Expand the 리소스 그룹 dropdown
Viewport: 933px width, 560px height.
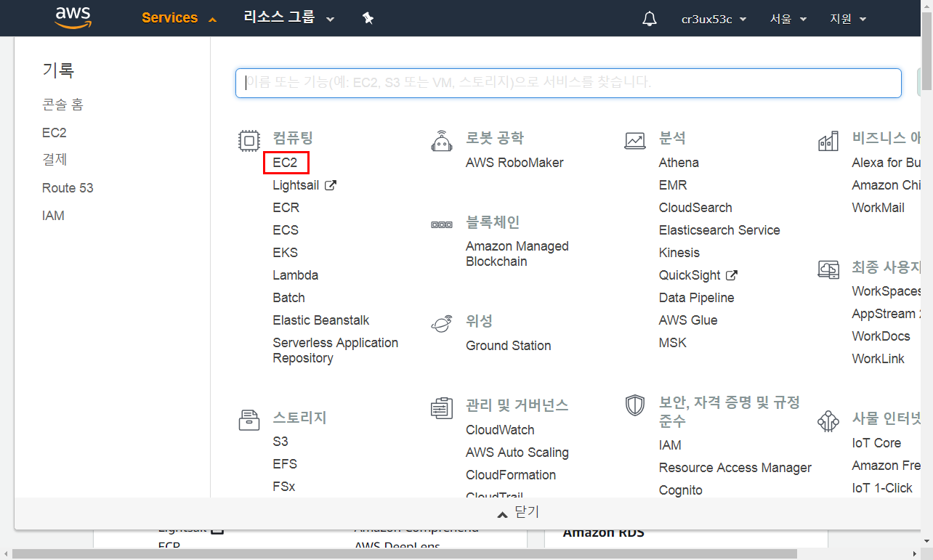[288, 18]
